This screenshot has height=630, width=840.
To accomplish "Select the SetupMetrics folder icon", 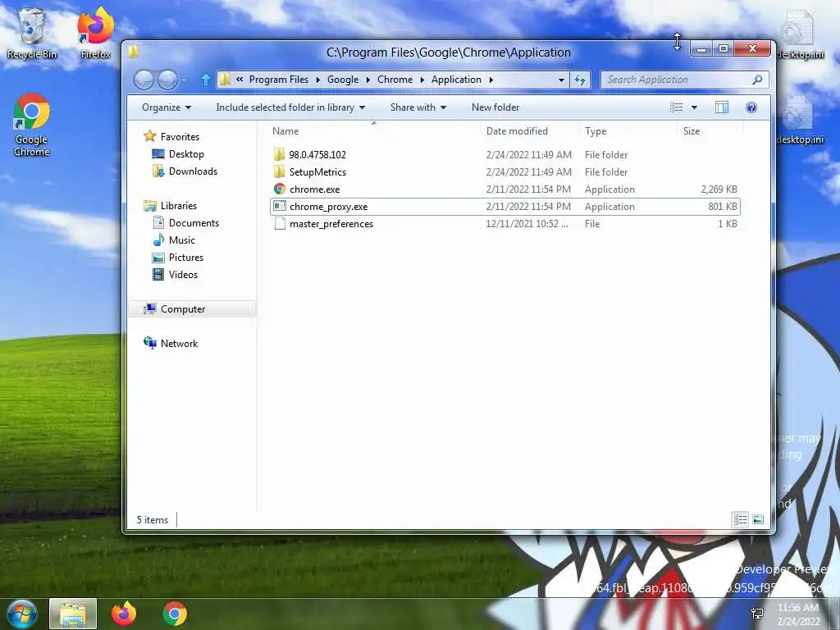I will (x=279, y=171).
